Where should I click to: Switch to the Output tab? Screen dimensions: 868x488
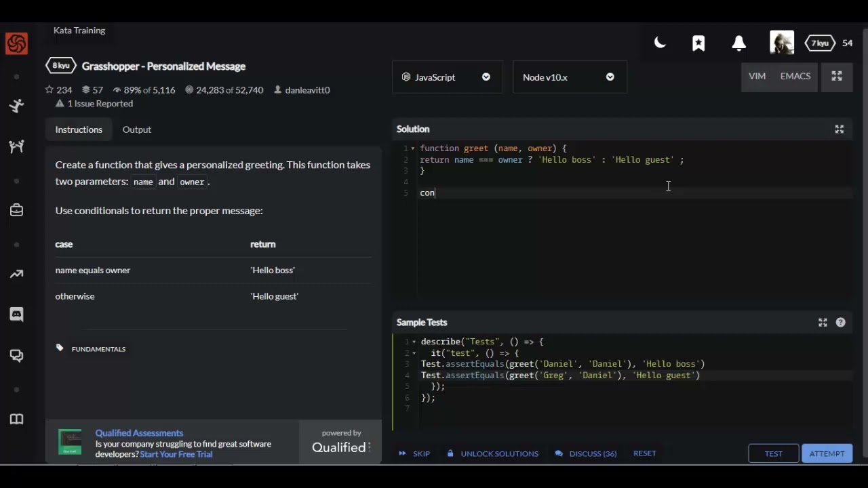click(x=137, y=129)
